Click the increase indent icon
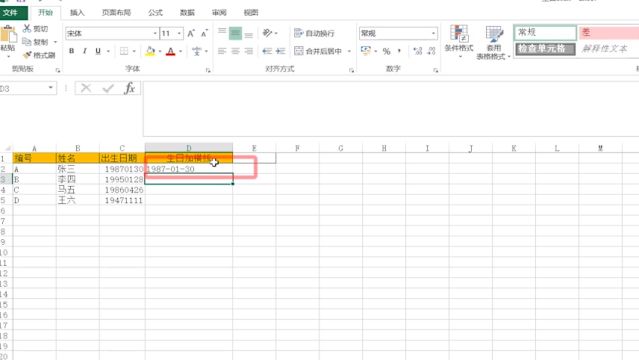The image size is (639, 360). (280, 51)
